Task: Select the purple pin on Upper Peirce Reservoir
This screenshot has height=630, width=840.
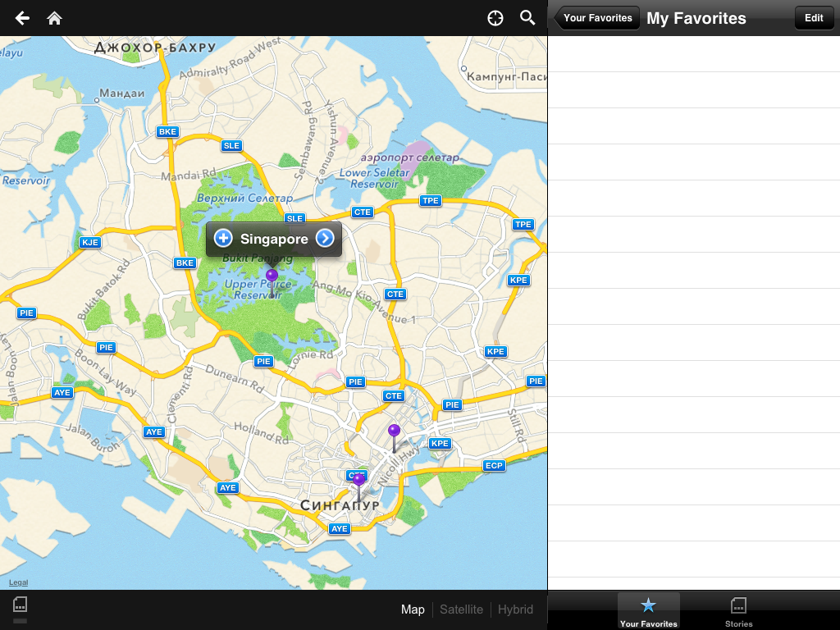Action: [272, 276]
